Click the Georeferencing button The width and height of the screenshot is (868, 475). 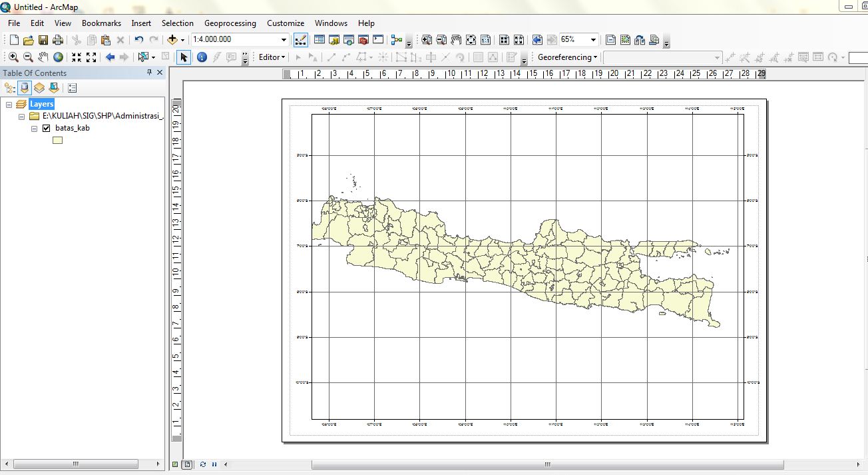pos(565,57)
